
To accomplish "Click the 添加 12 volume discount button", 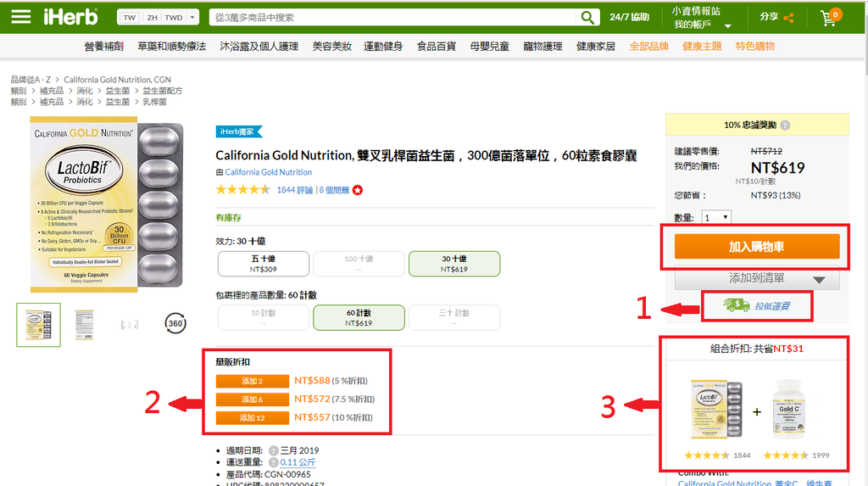I will pos(253,418).
